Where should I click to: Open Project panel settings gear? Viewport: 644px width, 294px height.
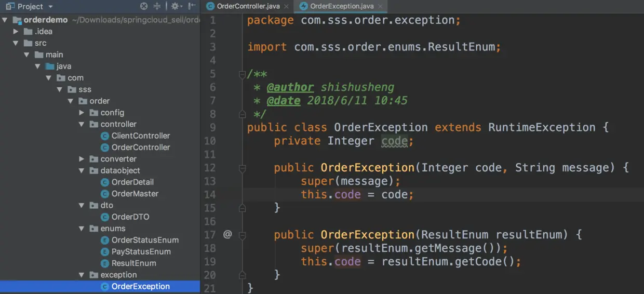pos(175,6)
